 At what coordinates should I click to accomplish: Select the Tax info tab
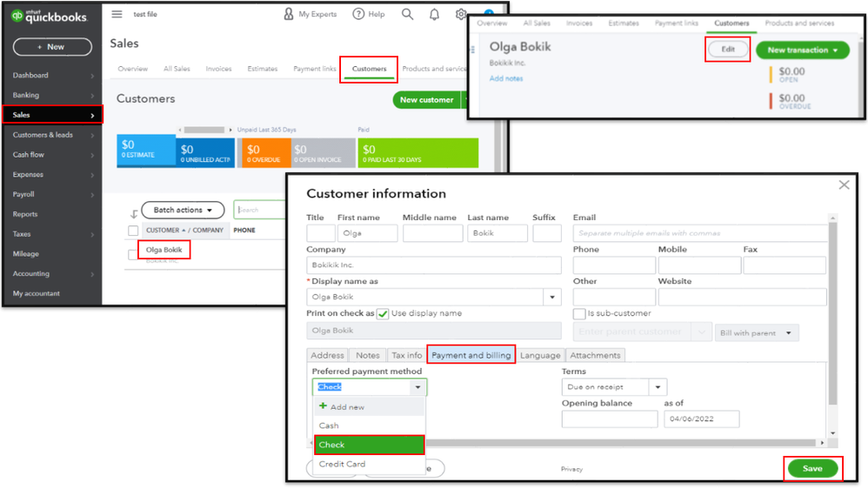click(407, 355)
